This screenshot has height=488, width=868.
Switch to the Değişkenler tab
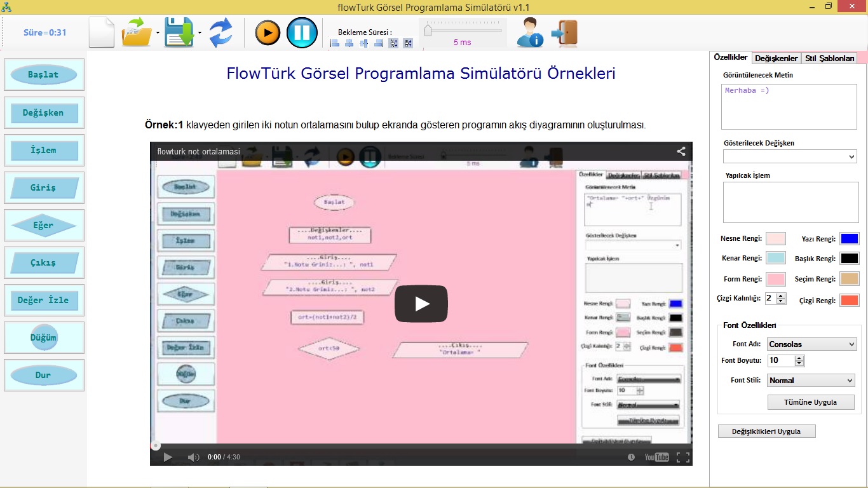tap(776, 58)
